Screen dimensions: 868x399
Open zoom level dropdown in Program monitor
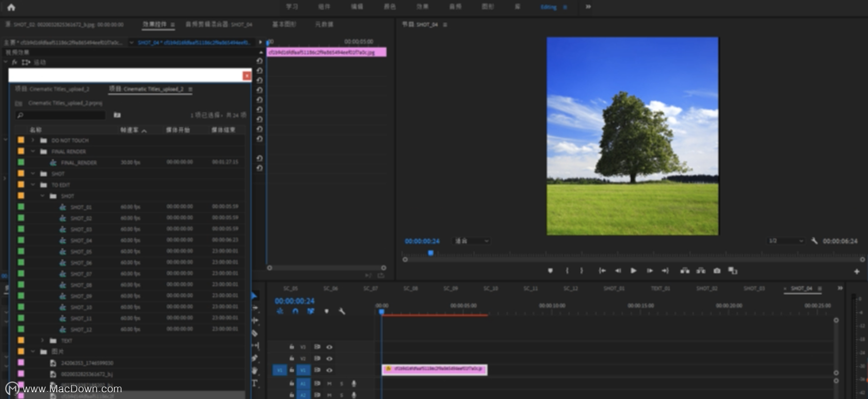tap(471, 241)
